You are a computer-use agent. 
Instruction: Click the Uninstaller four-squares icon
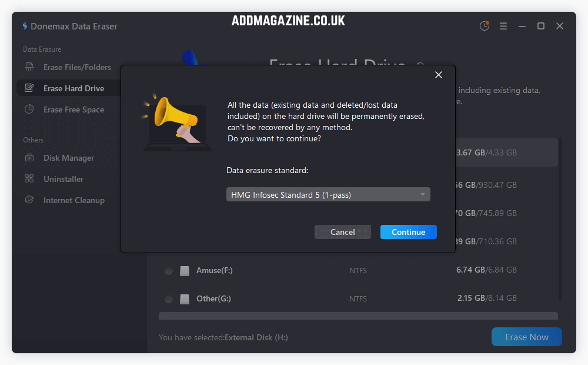click(x=29, y=178)
